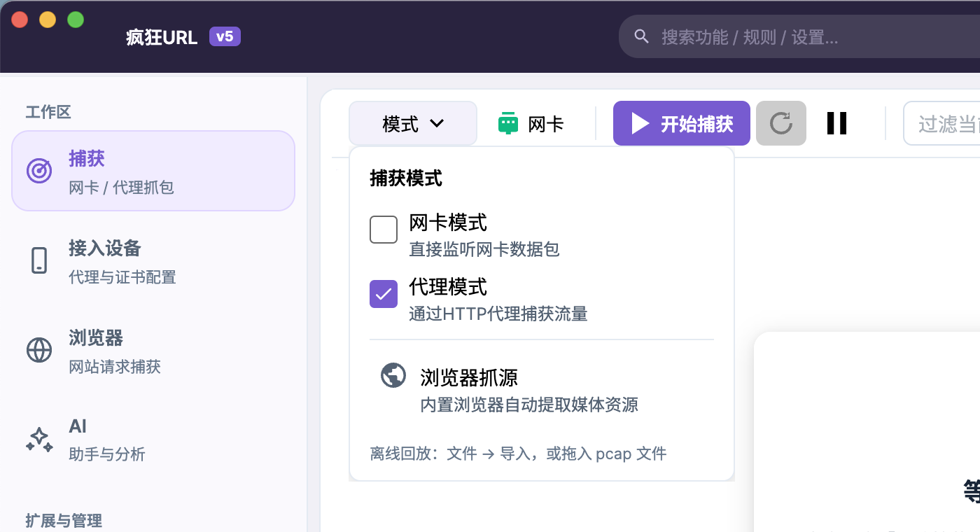Click the globe icon beside 浏览器 in sidebar
The width and height of the screenshot is (980, 532).
[x=39, y=350]
